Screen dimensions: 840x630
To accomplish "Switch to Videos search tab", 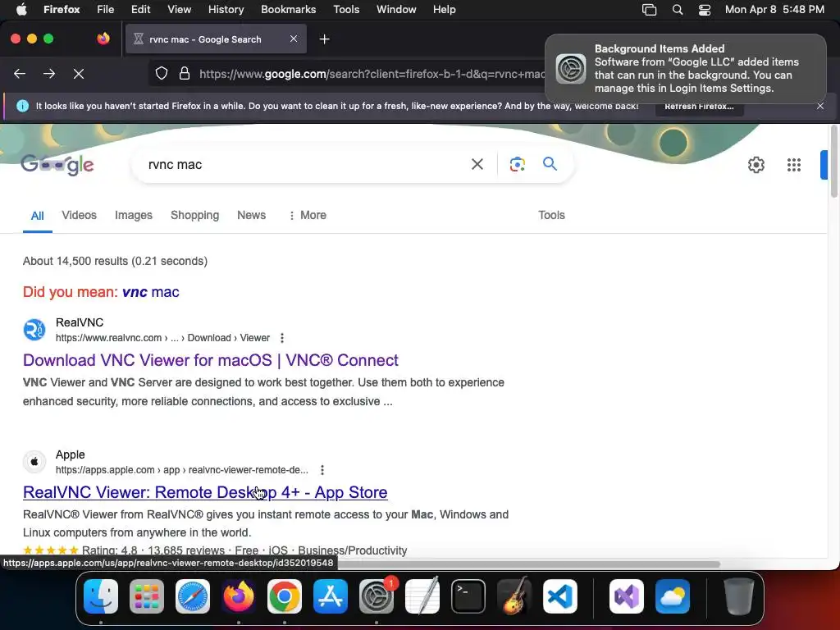I will click(x=80, y=216).
